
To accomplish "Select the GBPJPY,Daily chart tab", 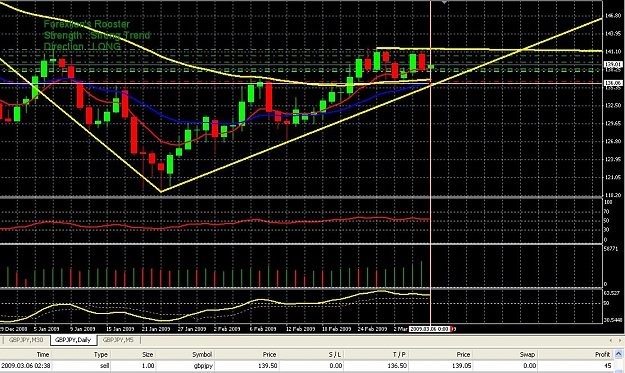I will pos(73,340).
